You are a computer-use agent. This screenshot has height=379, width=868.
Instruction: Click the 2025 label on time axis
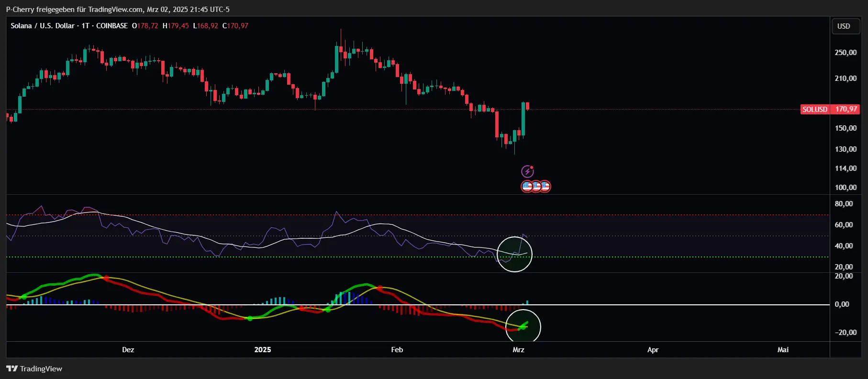[263, 350]
